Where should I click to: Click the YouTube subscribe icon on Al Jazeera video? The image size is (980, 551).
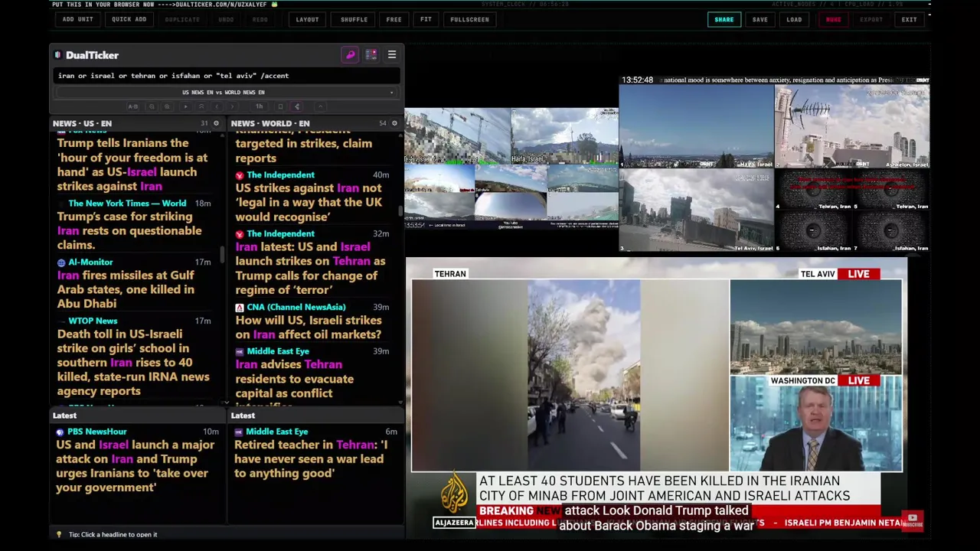coord(913,520)
